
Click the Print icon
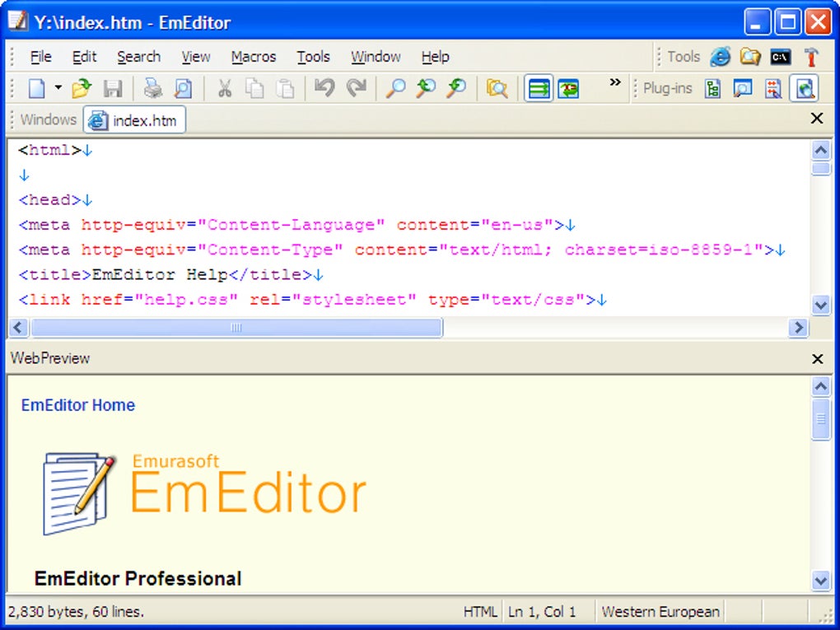click(152, 88)
